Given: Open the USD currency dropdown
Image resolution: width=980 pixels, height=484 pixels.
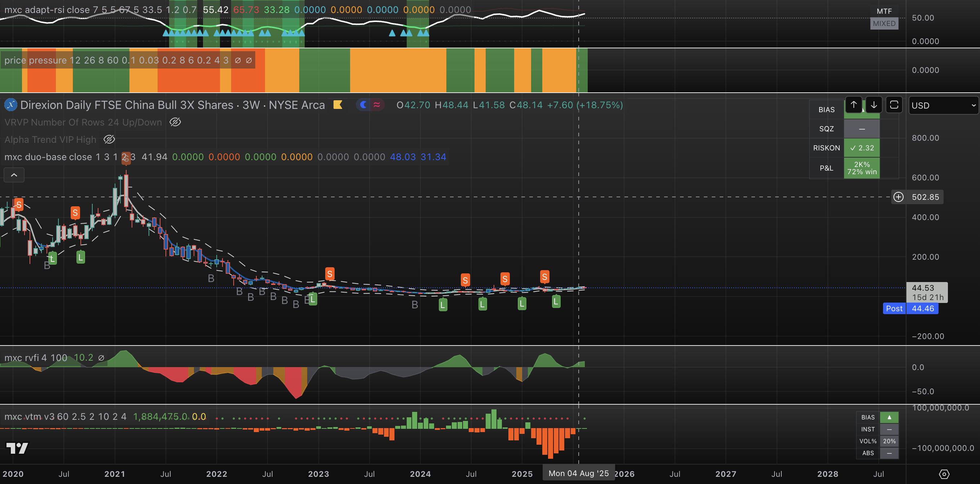Looking at the screenshot, I should click(944, 105).
